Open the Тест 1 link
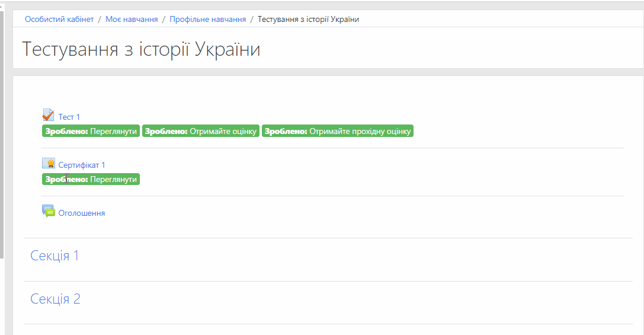644x335 pixels. click(69, 117)
